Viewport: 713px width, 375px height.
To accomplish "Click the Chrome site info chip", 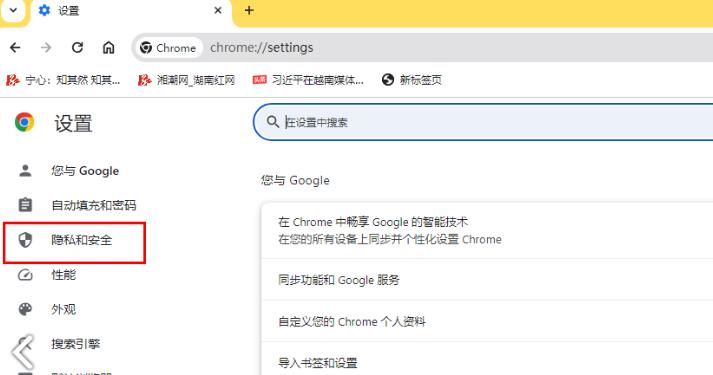I will pyautogui.click(x=168, y=48).
